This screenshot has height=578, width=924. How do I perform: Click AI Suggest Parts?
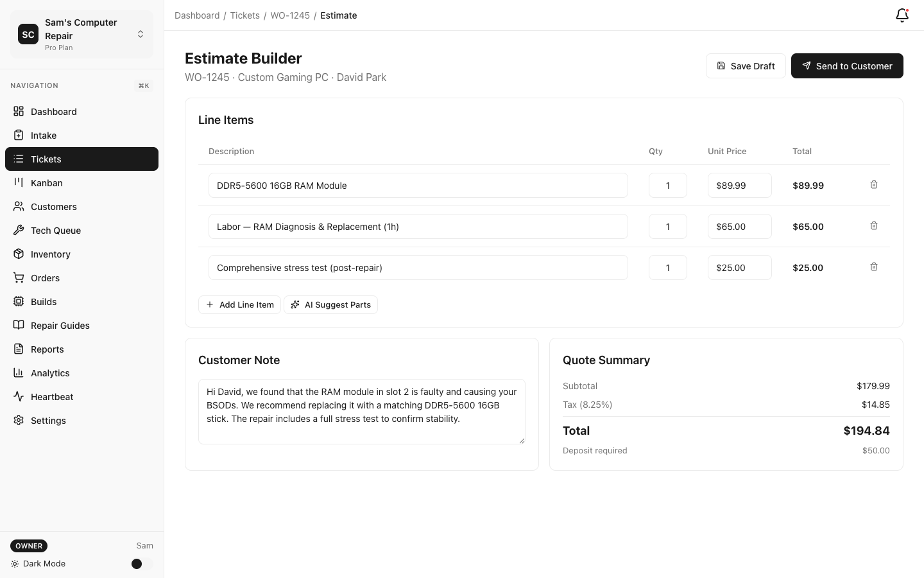coord(330,304)
